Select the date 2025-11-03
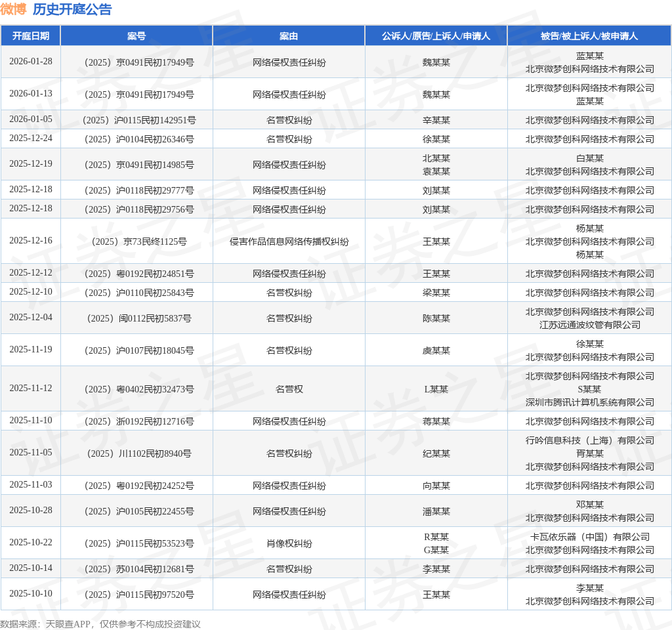This screenshot has width=672, height=630. pyautogui.click(x=31, y=485)
